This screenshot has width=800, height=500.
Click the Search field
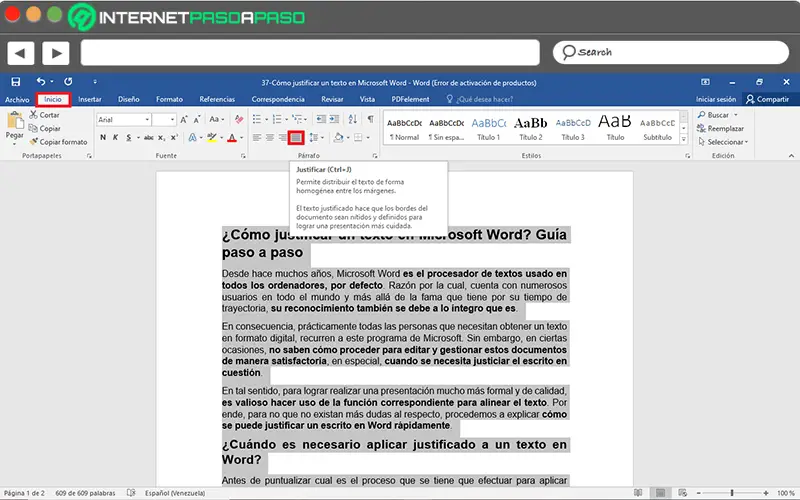click(x=670, y=53)
